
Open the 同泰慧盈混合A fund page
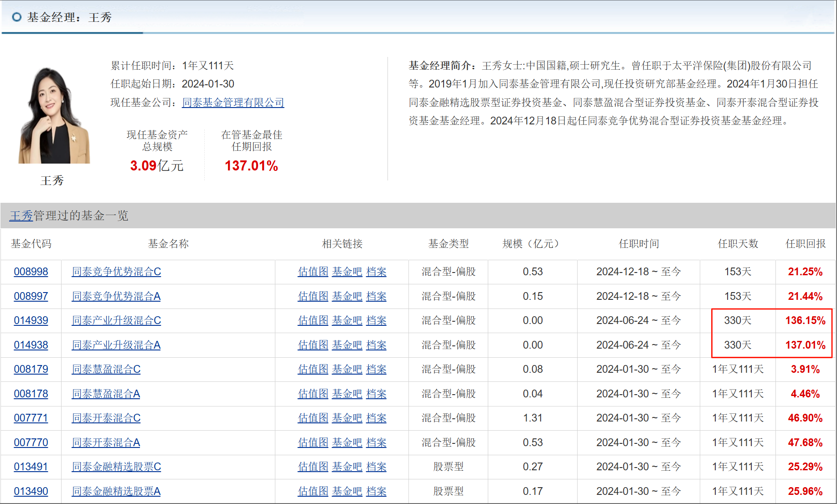[106, 394]
